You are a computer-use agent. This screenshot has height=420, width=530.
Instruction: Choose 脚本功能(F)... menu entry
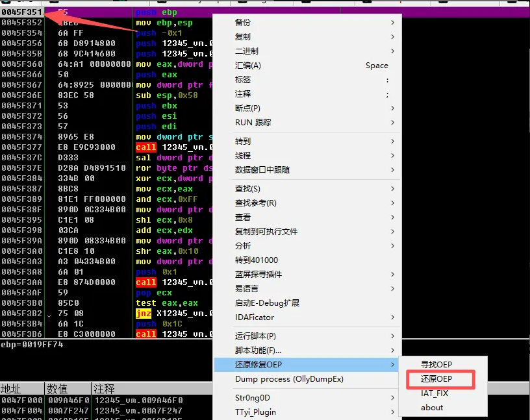coord(307,351)
